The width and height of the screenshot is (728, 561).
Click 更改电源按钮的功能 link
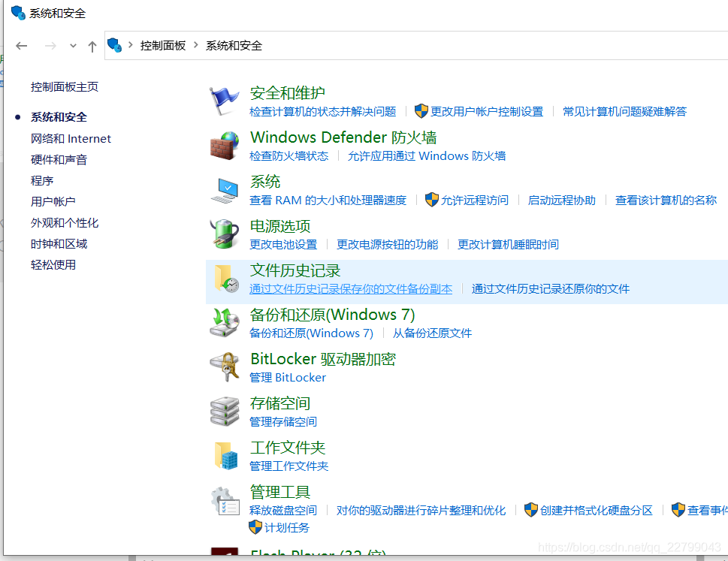click(387, 245)
